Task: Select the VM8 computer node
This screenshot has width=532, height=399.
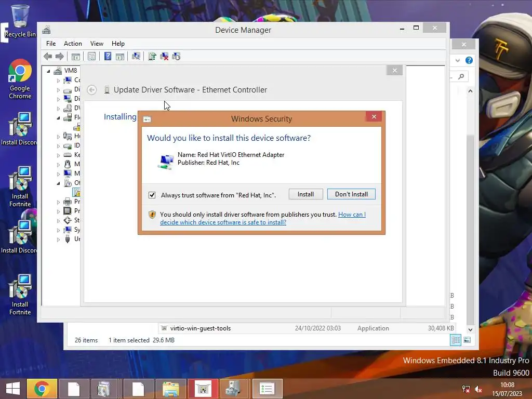Action: click(x=66, y=71)
